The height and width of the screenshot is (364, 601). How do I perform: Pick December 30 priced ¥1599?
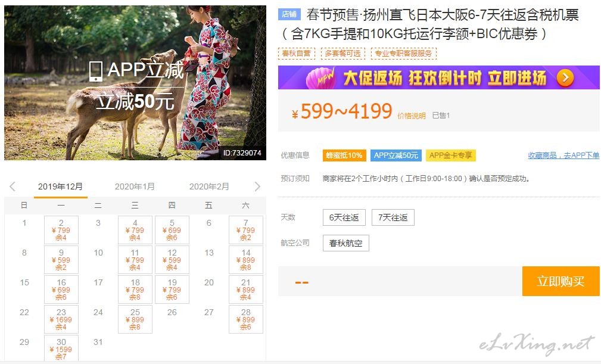tap(61, 349)
